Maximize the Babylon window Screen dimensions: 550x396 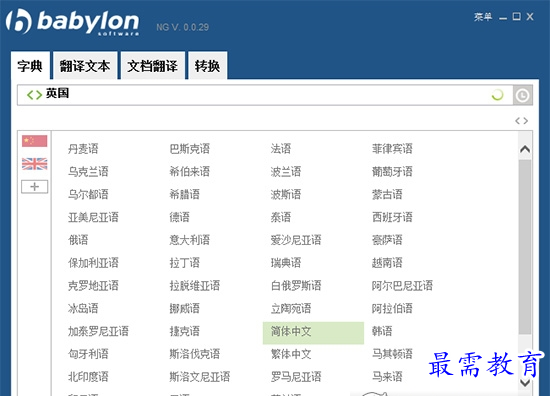516,16
